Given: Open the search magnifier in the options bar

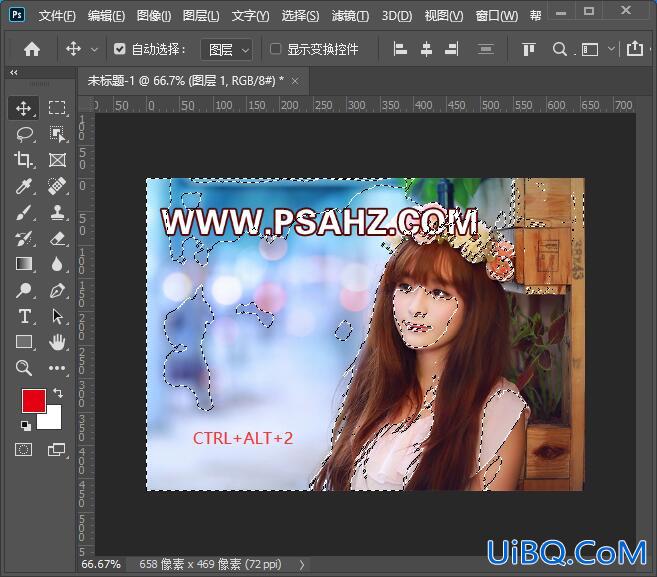Looking at the screenshot, I should pos(559,49).
